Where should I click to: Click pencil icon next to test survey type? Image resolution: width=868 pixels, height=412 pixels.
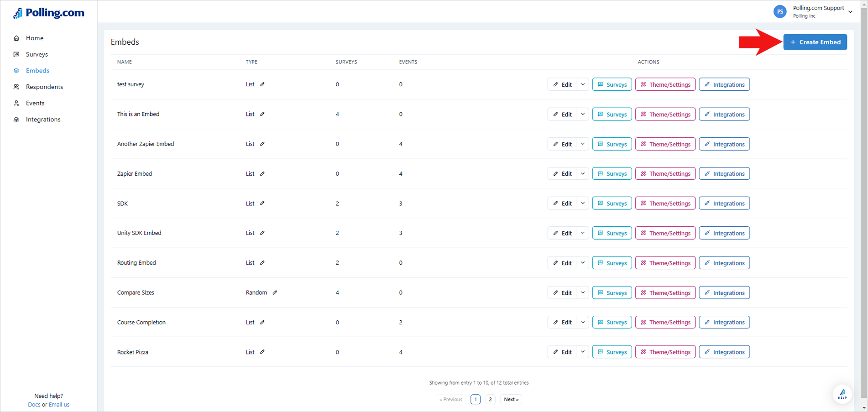coord(262,84)
